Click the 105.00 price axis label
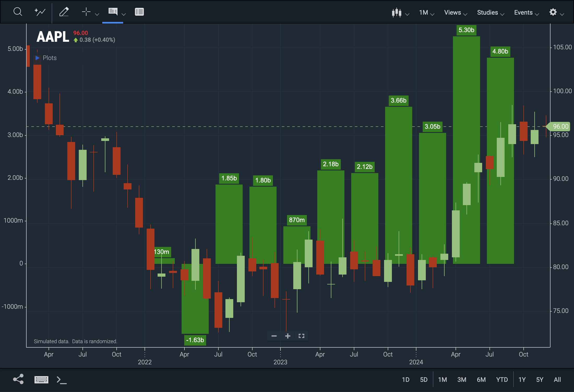Viewport: 574px width, 392px height. 562,47
